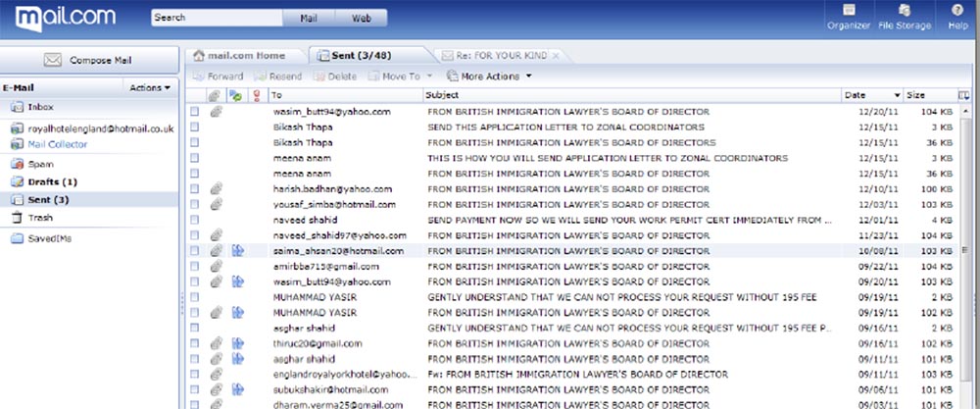Open the column chooser icon beside Size
Viewport: 980px width, 409px height.
[963, 95]
